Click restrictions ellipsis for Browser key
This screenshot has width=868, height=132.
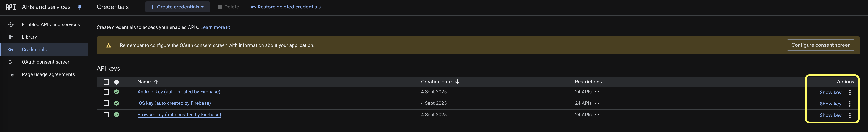597,115
